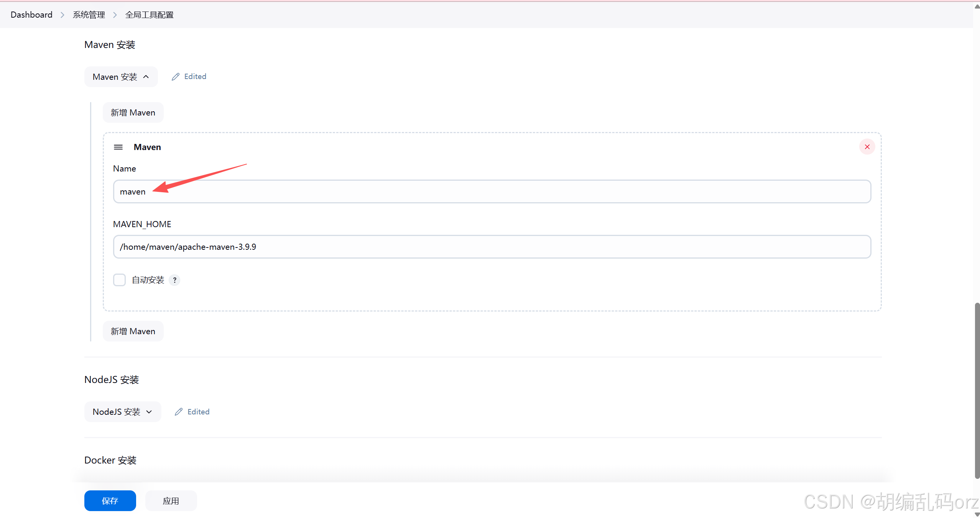Open the Dashboard breadcrumb
Image resolution: width=980 pixels, height=518 pixels.
(31, 15)
